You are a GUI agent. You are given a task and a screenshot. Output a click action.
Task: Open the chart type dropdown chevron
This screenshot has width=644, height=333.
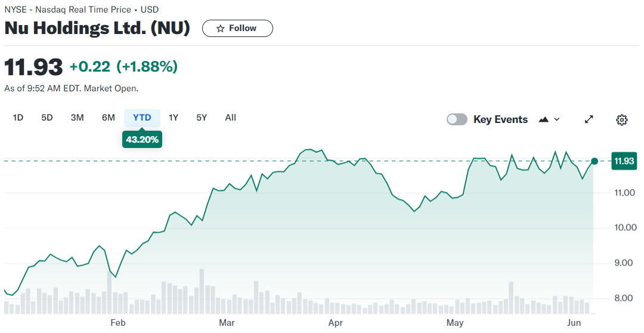click(557, 119)
